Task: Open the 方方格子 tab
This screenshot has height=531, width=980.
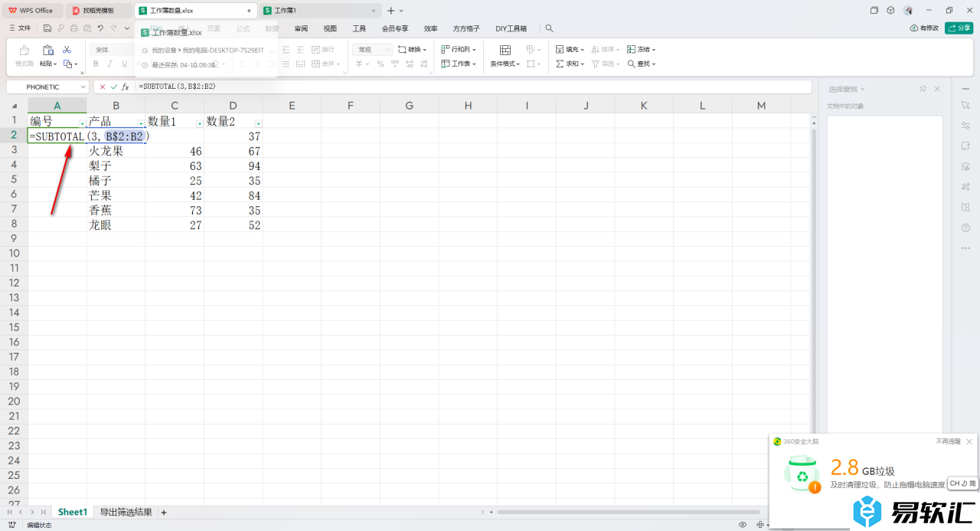Action: coord(466,28)
